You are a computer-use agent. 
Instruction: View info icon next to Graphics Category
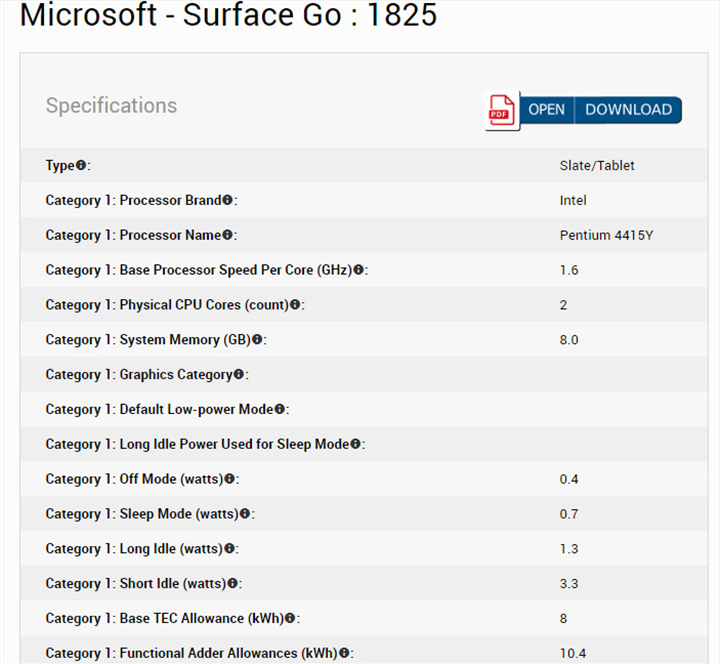[239, 374]
